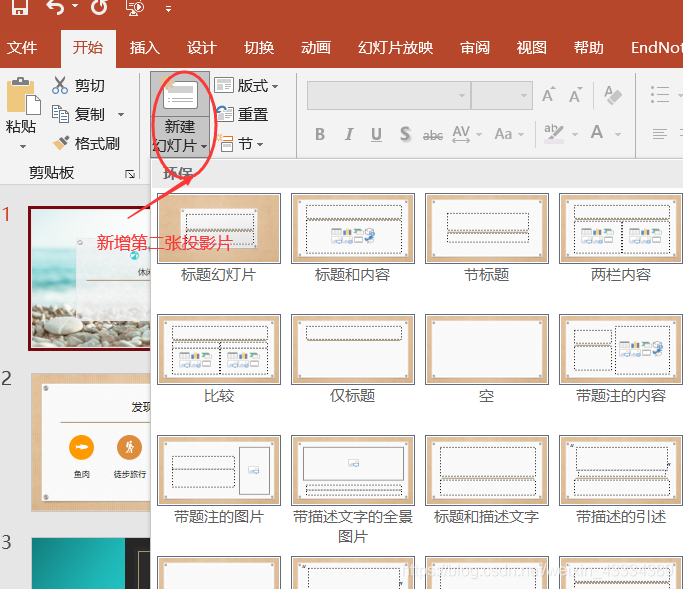Click the 复制 copy button
Image resolution: width=683 pixels, height=589 pixels.
[78, 114]
